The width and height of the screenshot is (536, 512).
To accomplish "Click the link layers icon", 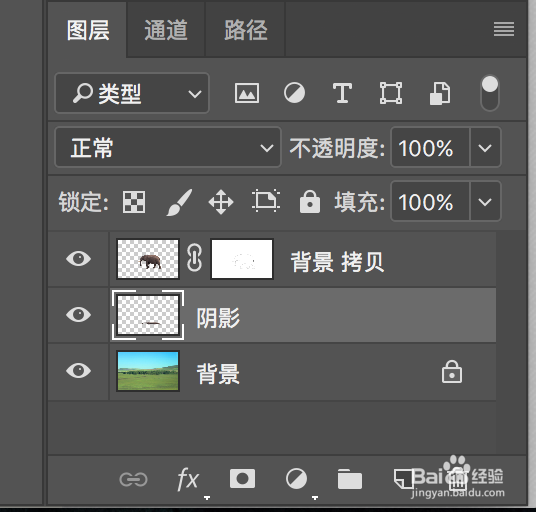I will [133, 479].
